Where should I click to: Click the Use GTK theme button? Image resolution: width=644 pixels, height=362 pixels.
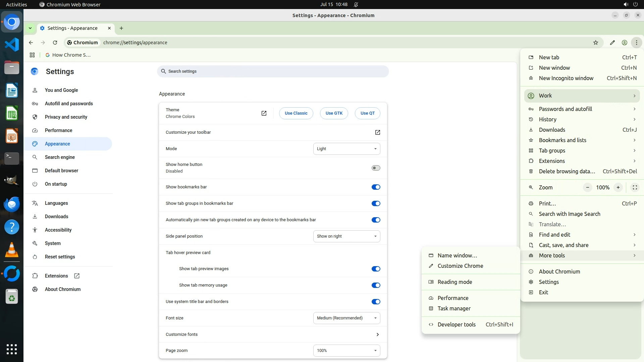334,113
